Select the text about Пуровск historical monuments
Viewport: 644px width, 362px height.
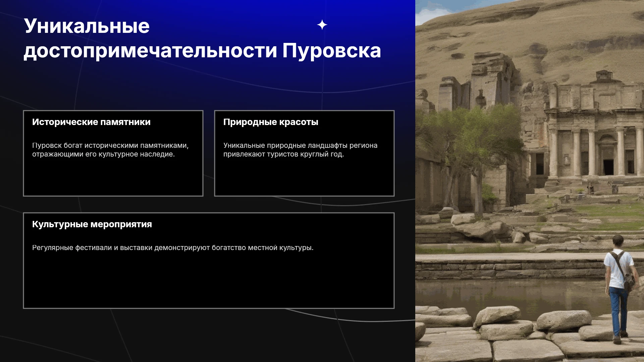[x=110, y=150]
